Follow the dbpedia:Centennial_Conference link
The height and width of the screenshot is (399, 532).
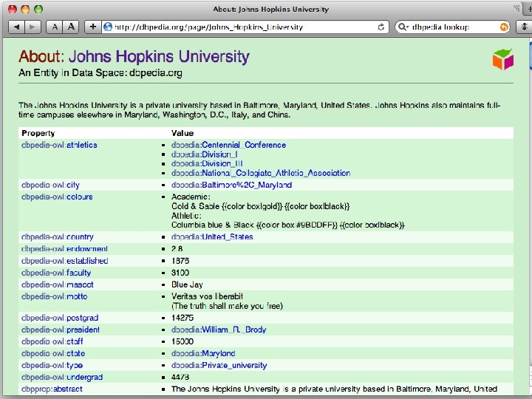point(228,145)
